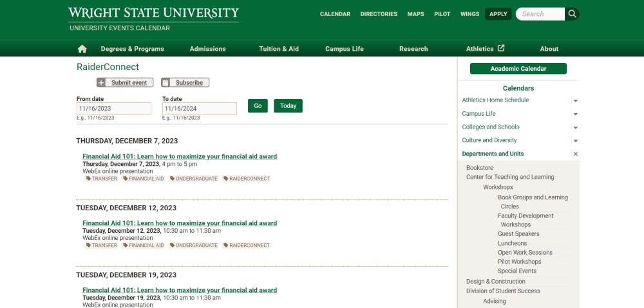Screen dimensions: 644x308
Task: Select Colleges and Schools calendar
Action: [x=490, y=127]
